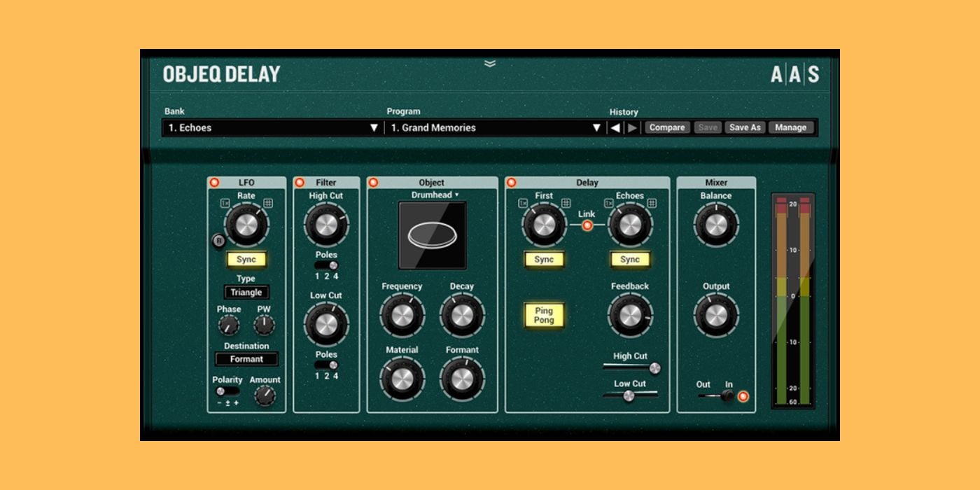
Task: Toggle the LFO module power button
Action: [x=214, y=183]
